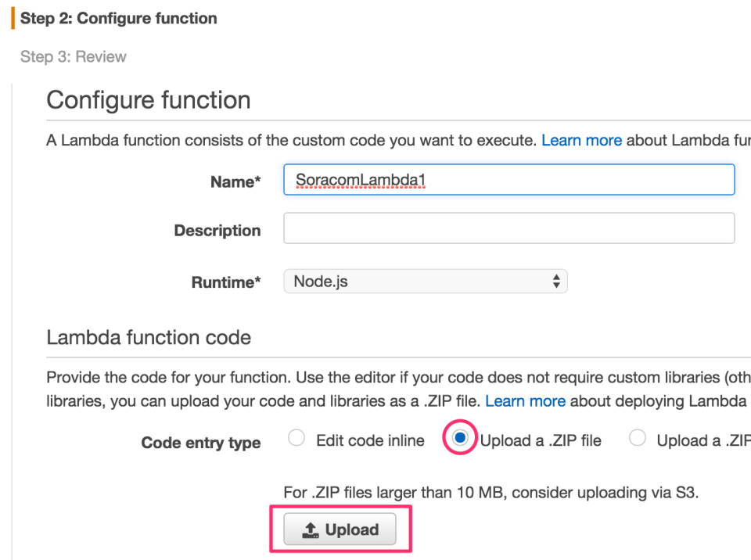Click the Upload button inside the pink highlight

340,529
